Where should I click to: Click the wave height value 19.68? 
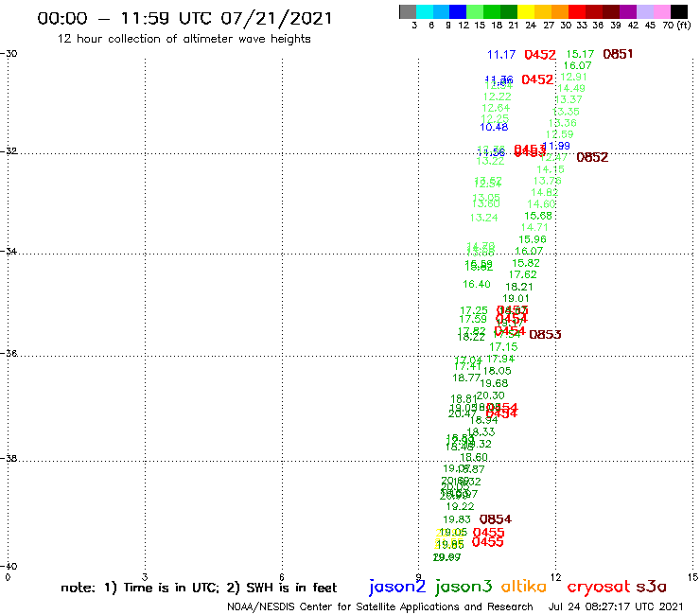[494, 383]
